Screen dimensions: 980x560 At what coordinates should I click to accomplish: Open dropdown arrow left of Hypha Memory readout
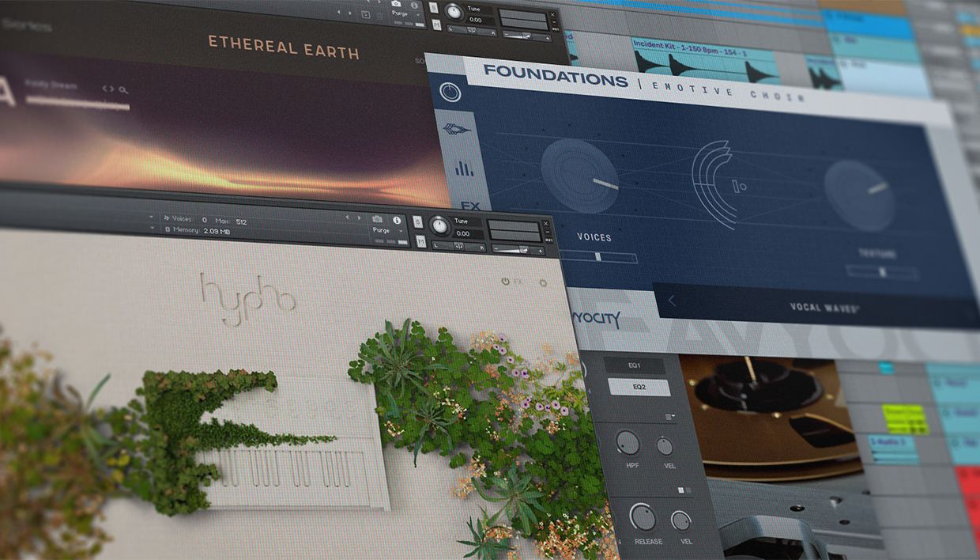coord(153,229)
